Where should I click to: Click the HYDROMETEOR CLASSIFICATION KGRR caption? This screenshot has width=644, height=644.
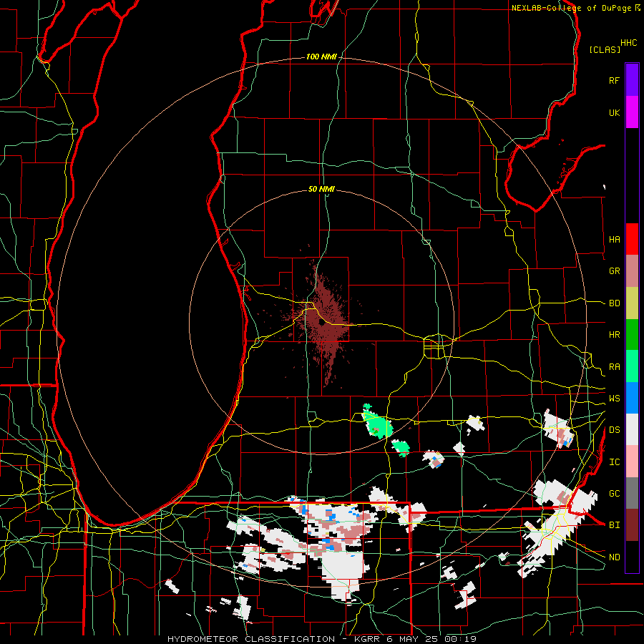tap(321, 639)
